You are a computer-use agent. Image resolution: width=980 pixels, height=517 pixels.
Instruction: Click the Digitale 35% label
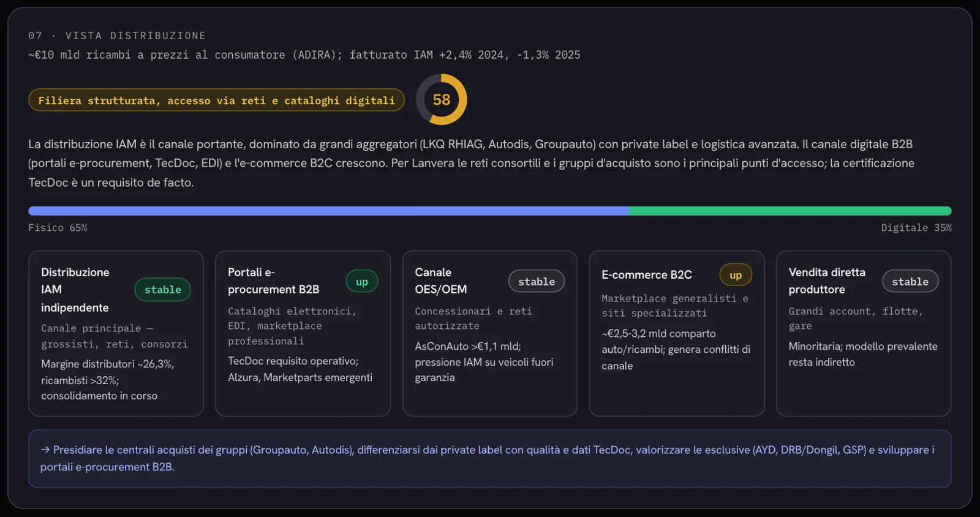[916, 228]
